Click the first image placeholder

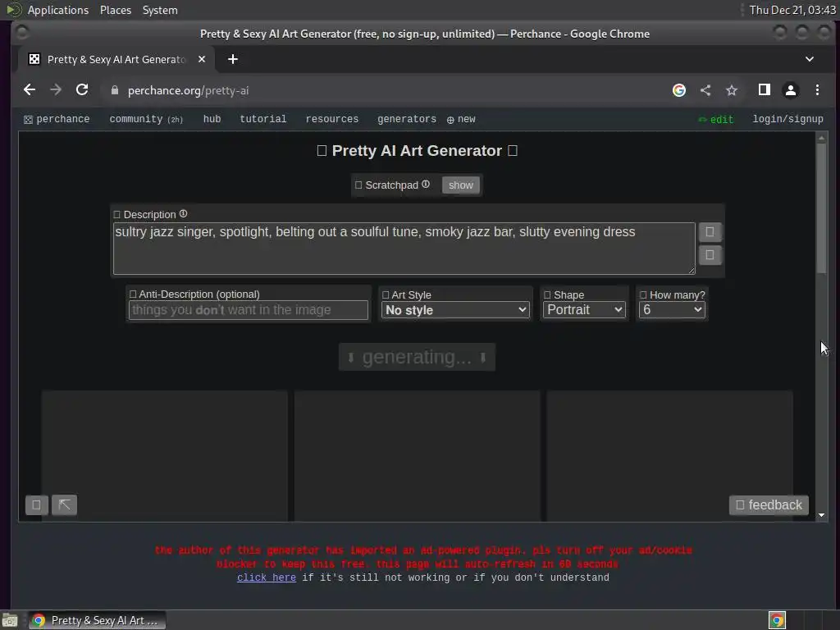(x=164, y=456)
